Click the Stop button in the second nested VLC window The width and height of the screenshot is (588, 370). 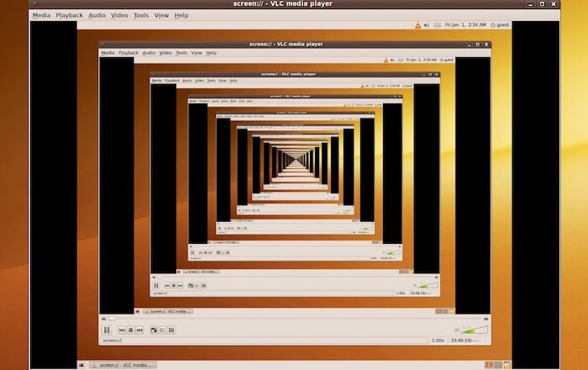(x=174, y=286)
